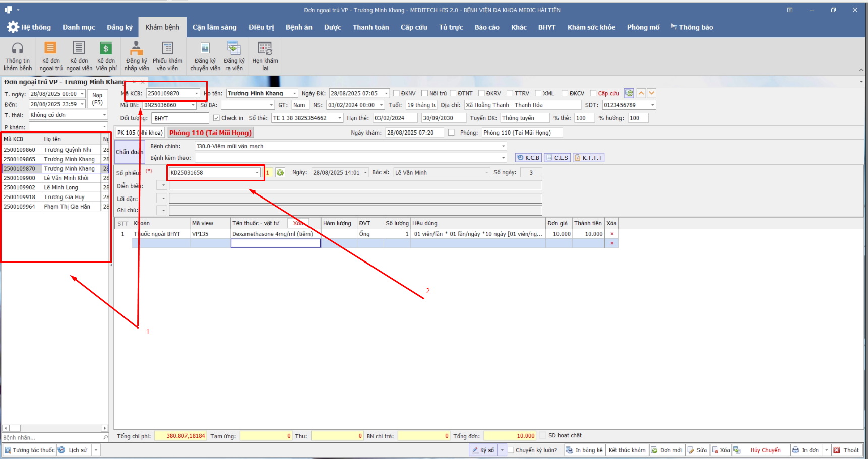Open the Thông tin khám bệnh headphone icon
The image size is (868, 459).
coord(18,49)
